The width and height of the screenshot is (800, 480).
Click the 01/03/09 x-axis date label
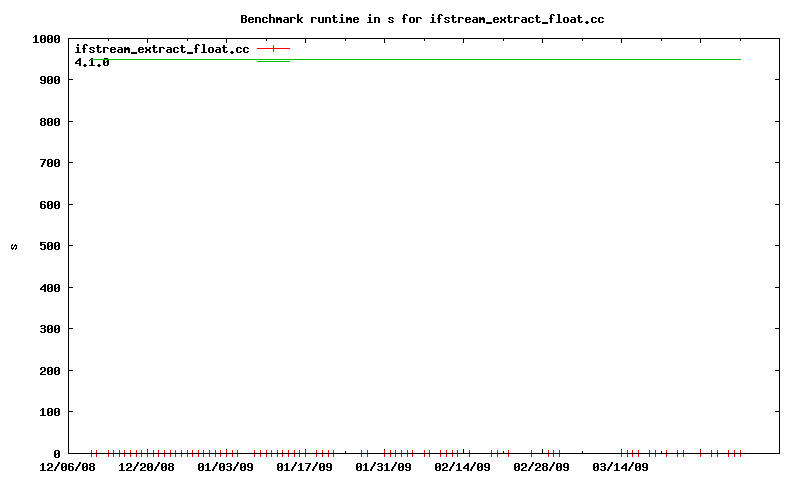click(x=226, y=467)
